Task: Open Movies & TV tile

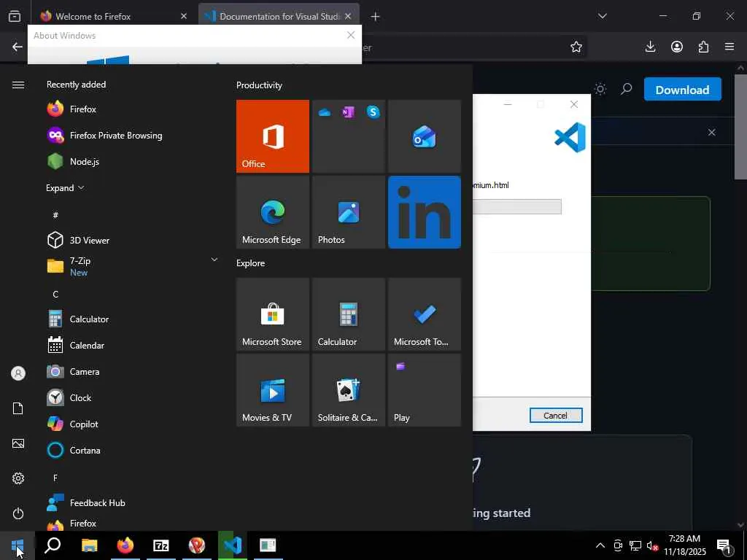Action: [x=273, y=390]
